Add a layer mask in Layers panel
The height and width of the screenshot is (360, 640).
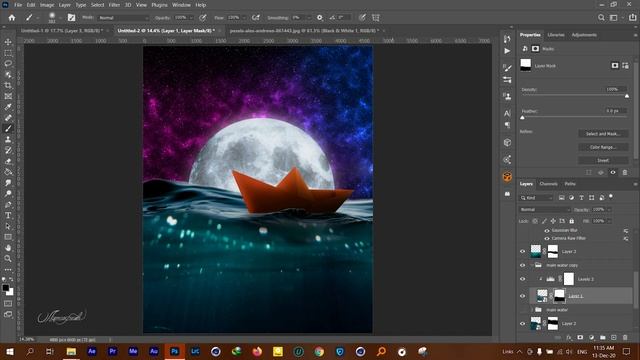[580, 338]
